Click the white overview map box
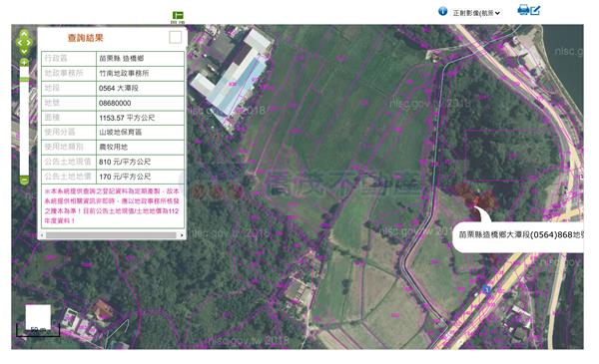The height and width of the screenshot is (364, 599). tap(38, 317)
